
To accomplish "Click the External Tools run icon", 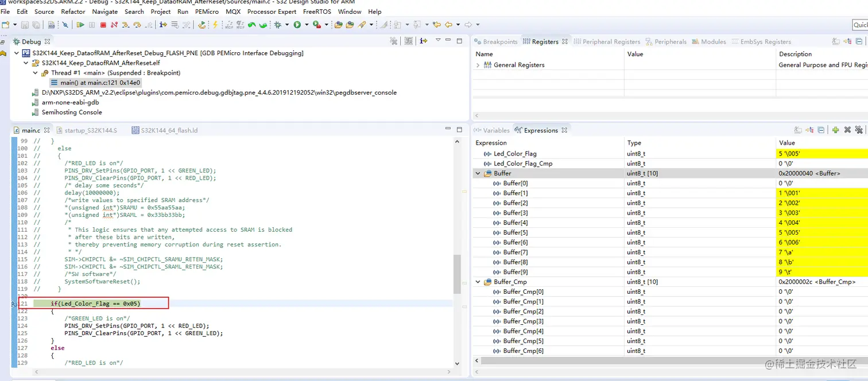I will (x=316, y=25).
